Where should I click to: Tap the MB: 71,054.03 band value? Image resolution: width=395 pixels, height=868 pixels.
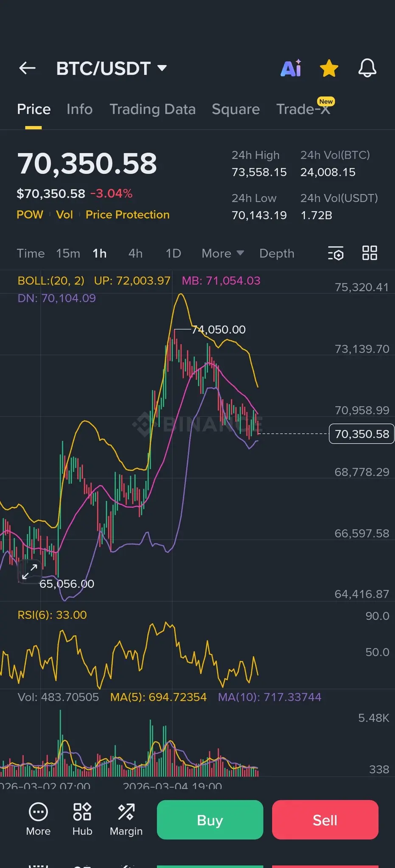[221, 281]
